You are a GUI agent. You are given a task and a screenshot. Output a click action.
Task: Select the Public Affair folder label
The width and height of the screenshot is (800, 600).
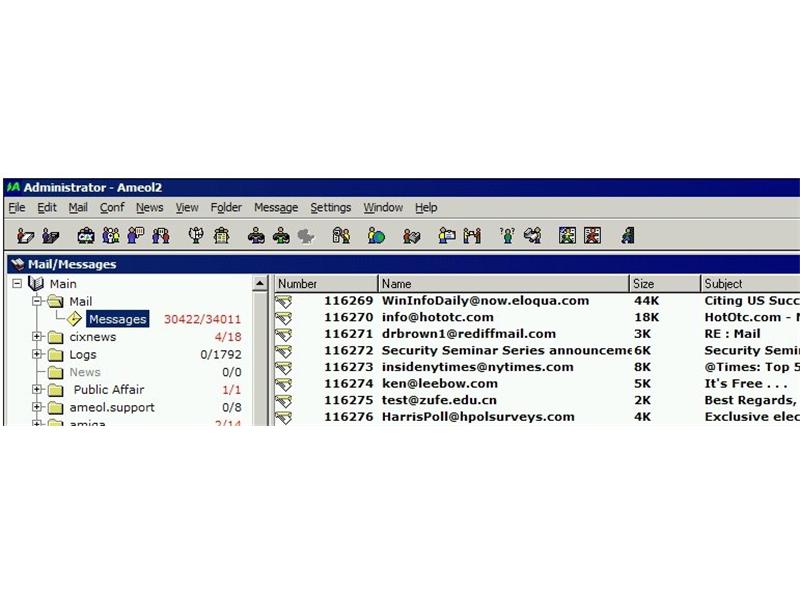pos(109,390)
